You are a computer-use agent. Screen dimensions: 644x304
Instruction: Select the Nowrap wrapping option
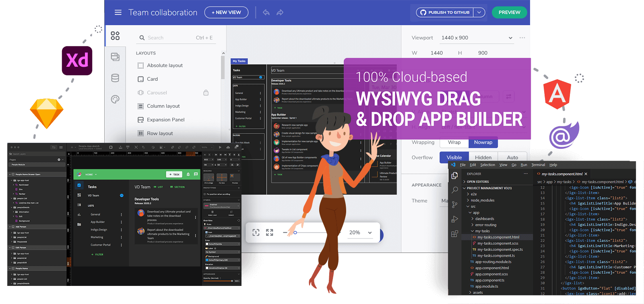483,142
